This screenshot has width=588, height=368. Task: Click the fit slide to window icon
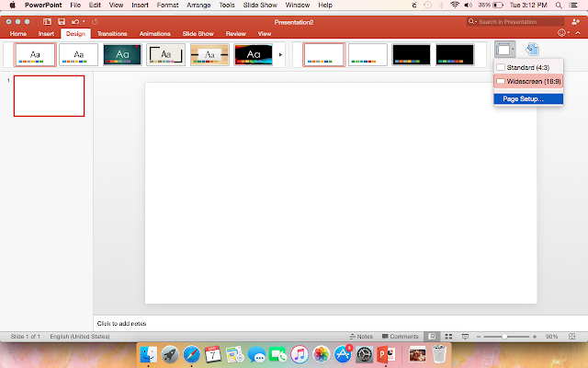[x=571, y=337]
